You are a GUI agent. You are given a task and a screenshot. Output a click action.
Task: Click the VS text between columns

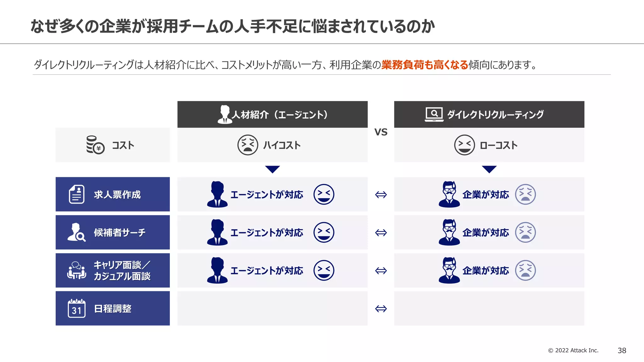coord(381,132)
